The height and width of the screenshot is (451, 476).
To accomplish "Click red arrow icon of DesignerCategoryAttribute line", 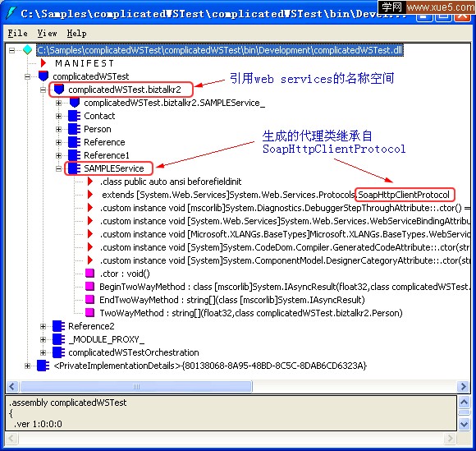I will coord(90,260).
